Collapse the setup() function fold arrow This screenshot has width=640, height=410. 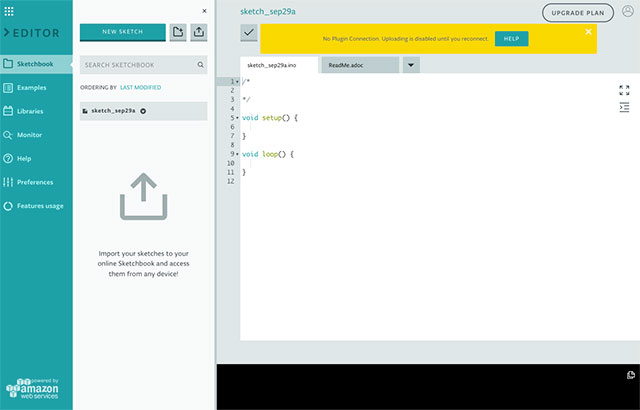tap(237, 118)
